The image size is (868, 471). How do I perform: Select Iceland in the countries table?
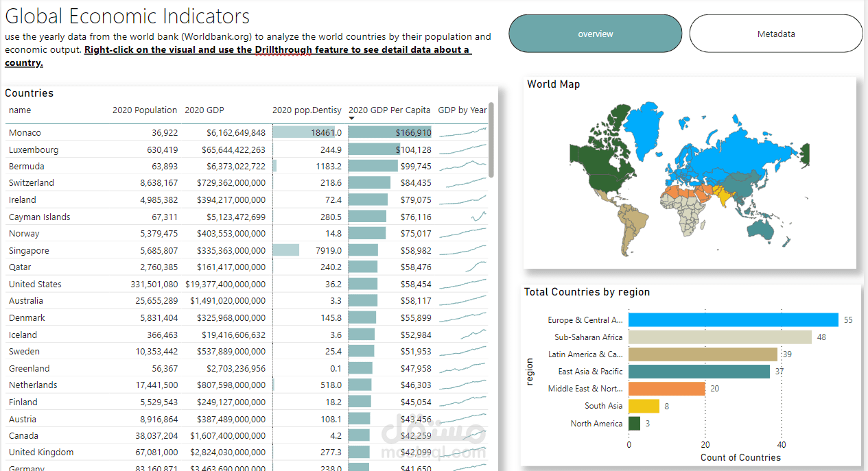pyautogui.click(x=23, y=335)
